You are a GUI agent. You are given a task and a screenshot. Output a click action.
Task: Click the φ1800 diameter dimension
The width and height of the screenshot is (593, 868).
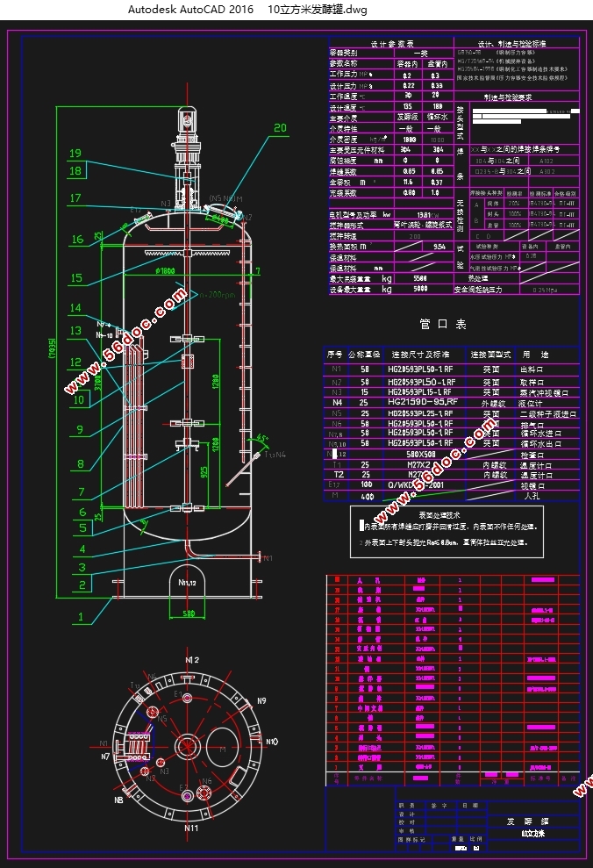165,270
